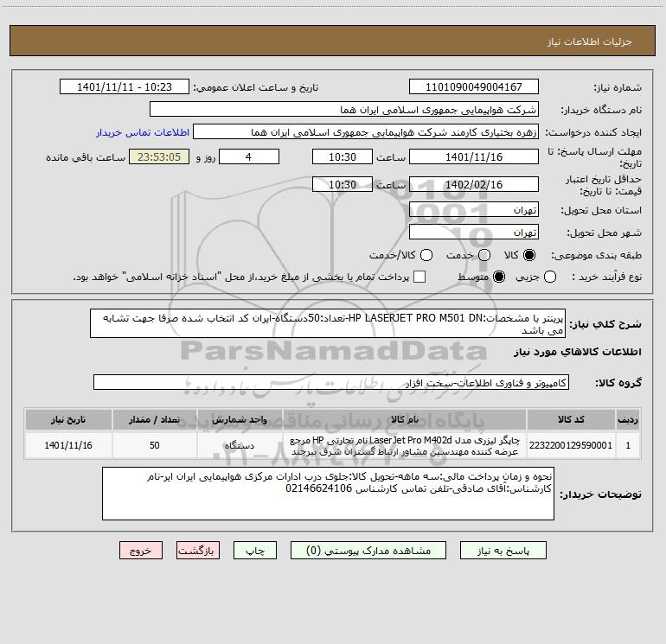Click product code 2232200129590001 cell

[571, 445]
